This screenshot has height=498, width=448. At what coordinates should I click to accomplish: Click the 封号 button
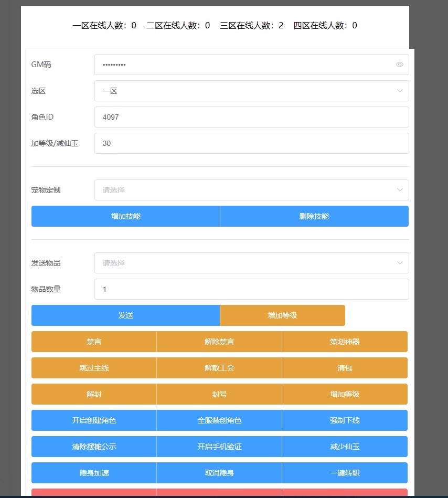coord(219,394)
